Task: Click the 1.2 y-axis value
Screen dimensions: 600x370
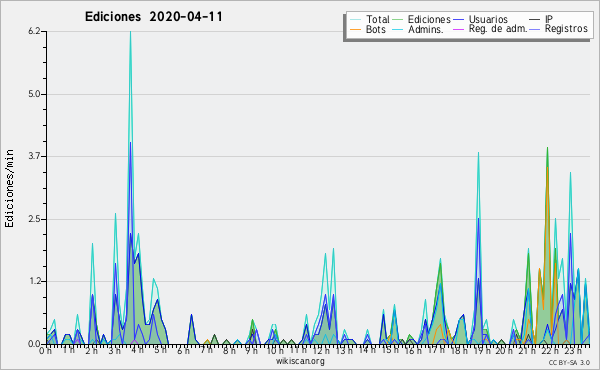Action: (x=34, y=282)
